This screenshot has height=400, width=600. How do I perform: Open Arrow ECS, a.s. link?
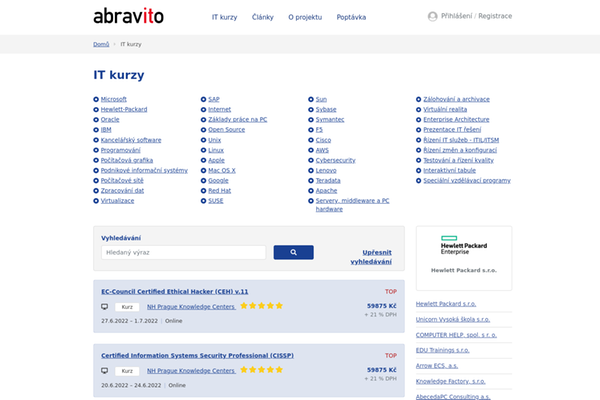pyautogui.click(x=437, y=366)
